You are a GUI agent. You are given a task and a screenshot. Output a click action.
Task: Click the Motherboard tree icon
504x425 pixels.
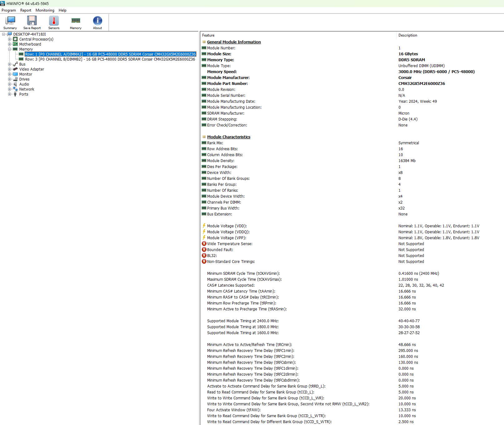pyautogui.click(x=15, y=44)
